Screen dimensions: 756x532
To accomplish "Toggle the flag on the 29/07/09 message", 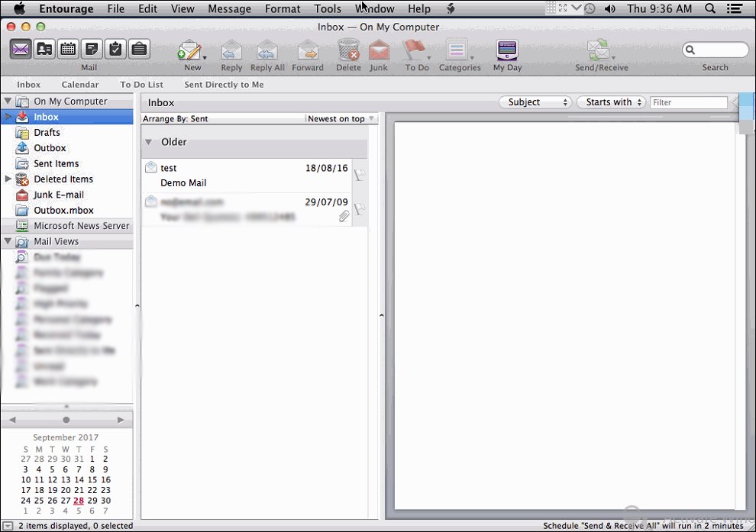I will [x=360, y=208].
